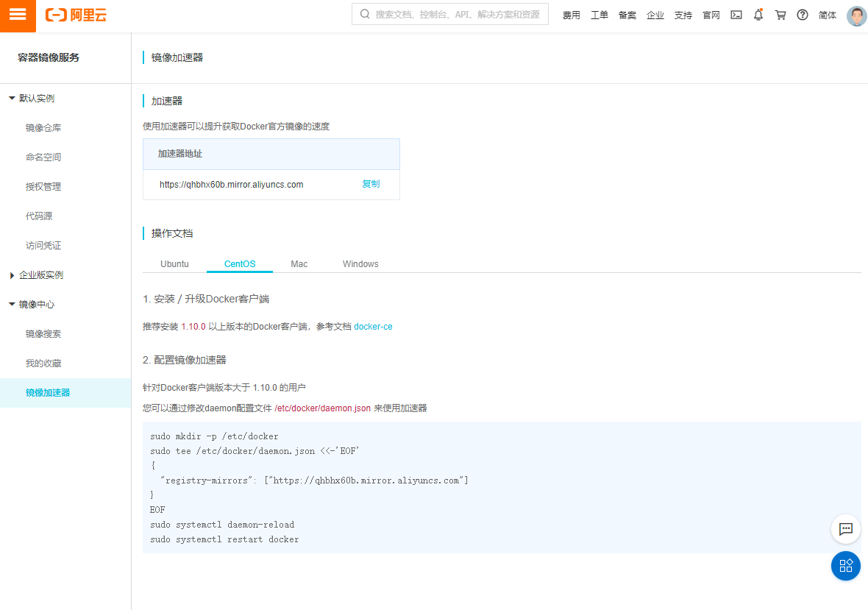Image resolution: width=868 pixels, height=610 pixels.
Task: Open the shopping cart icon
Action: tap(780, 15)
